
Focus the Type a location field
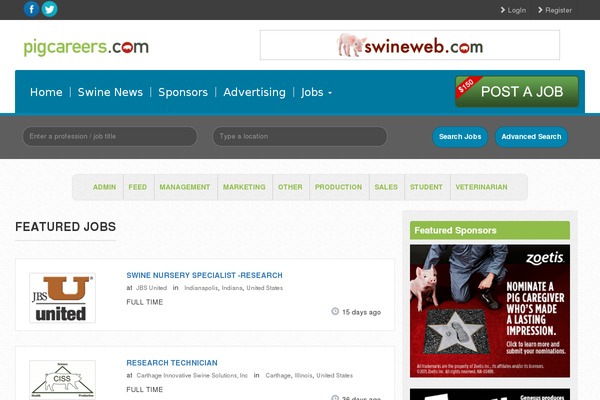[300, 136]
